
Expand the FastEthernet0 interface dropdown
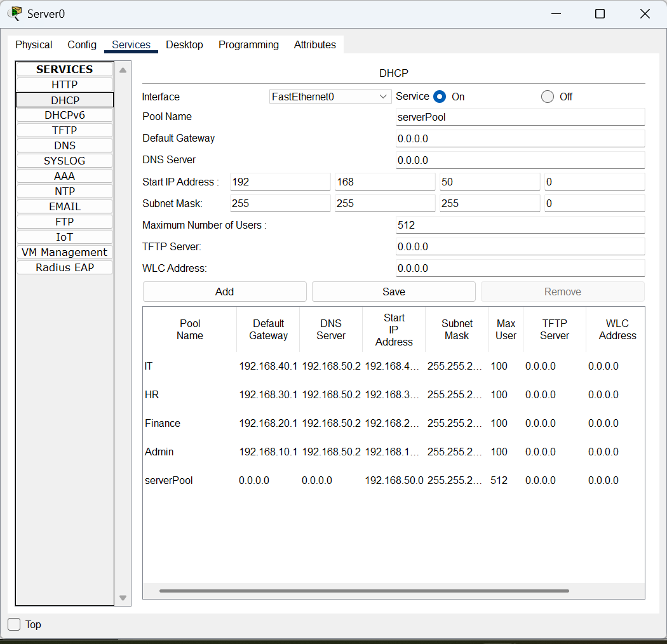(x=330, y=97)
